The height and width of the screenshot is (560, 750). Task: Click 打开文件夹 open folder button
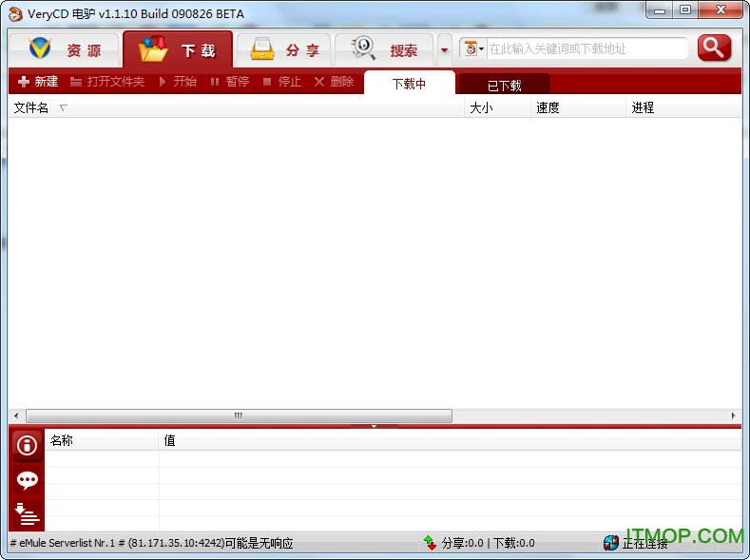click(x=107, y=82)
